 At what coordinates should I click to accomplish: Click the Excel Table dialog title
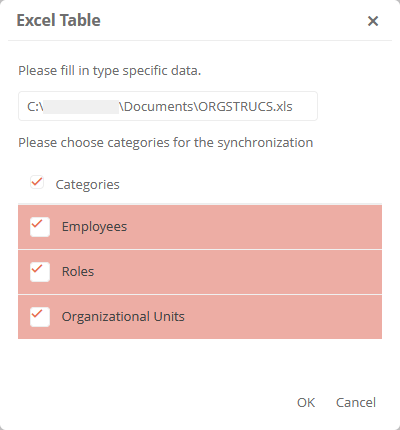pos(59,20)
